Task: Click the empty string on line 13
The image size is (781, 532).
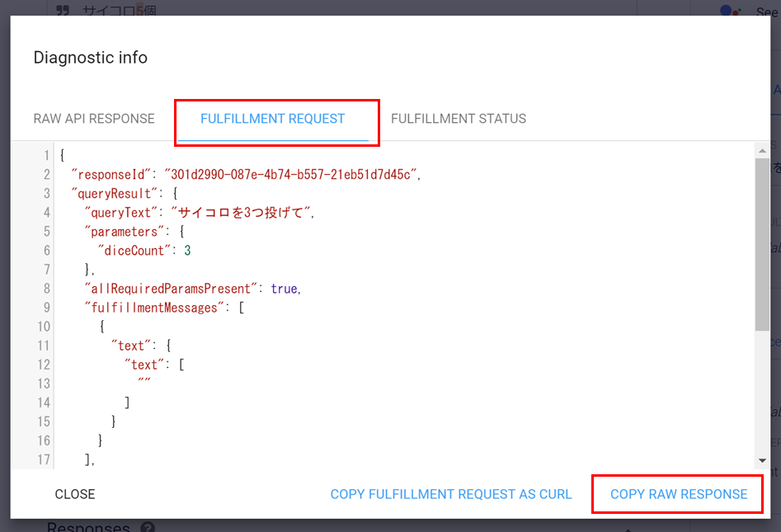Action: coord(144,382)
